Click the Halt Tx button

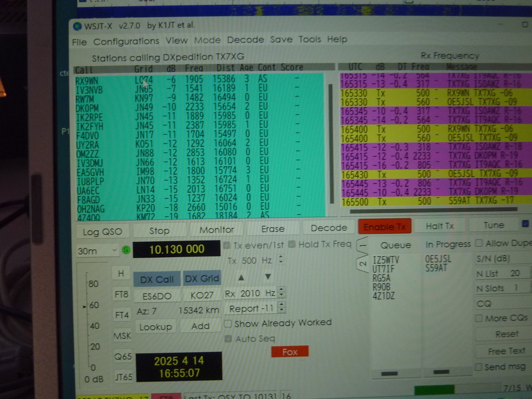(439, 226)
